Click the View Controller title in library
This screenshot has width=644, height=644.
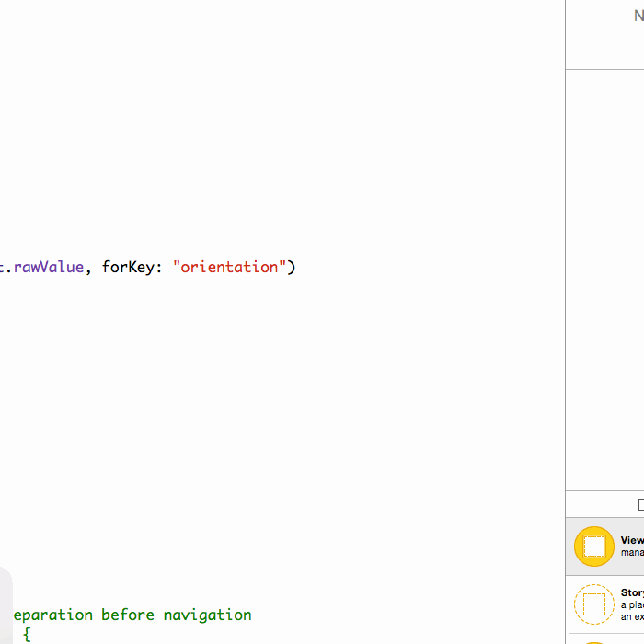pos(632,541)
